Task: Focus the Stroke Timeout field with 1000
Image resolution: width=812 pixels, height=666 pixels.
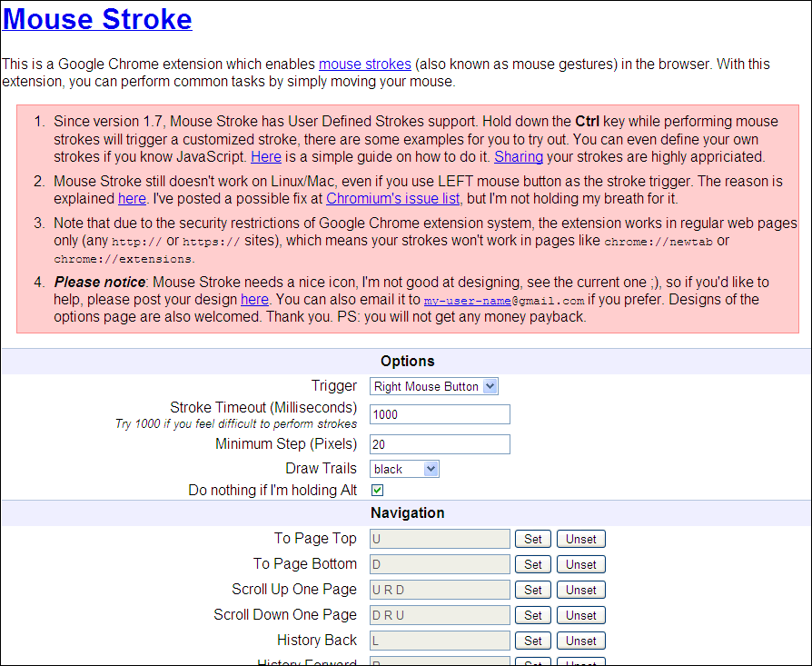Action: (440, 415)
